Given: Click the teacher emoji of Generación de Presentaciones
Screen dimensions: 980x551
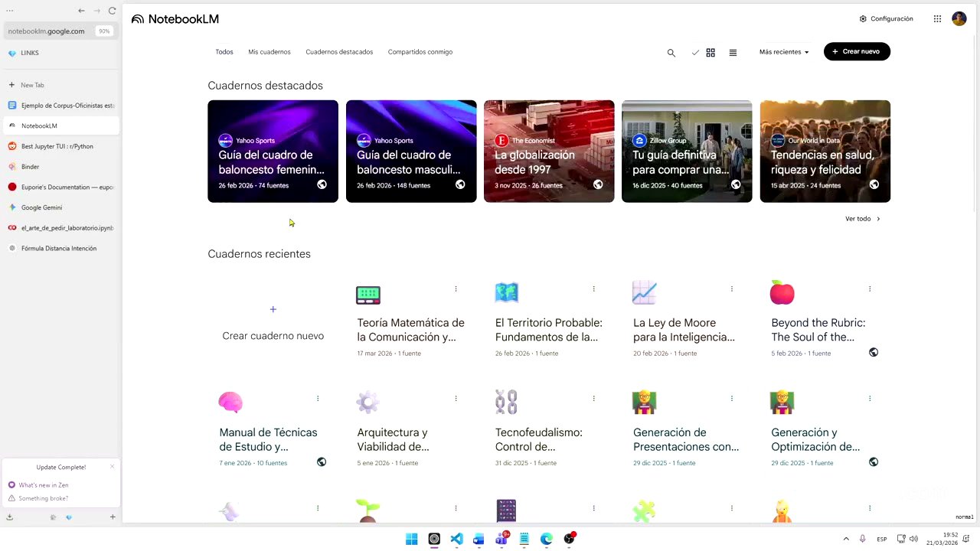Looking at the screenshot, I should click(x=645, y=402).
